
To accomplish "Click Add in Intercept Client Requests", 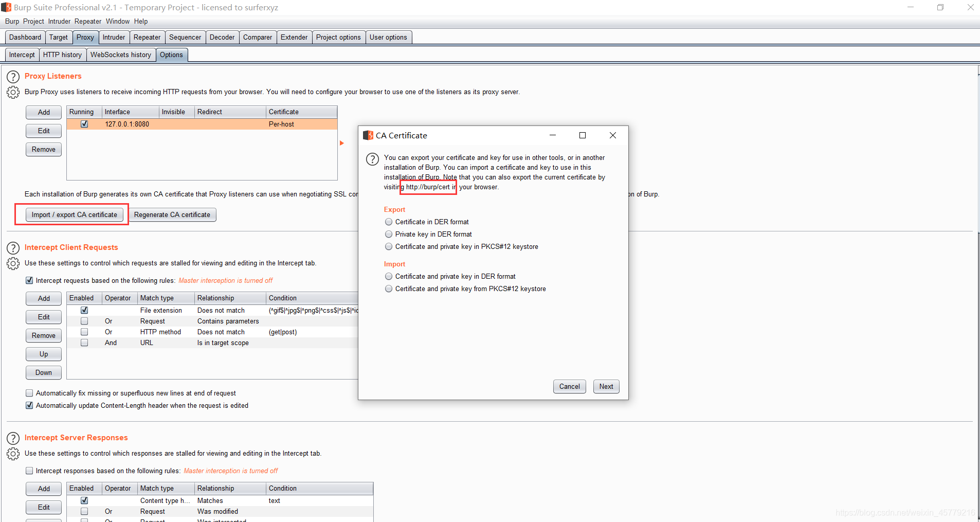I will 44,298.
